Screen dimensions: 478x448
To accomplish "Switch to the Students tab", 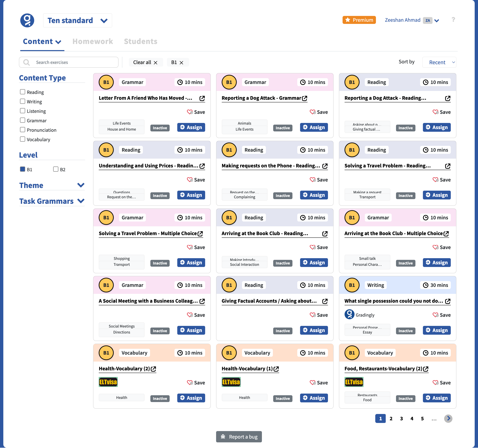I will pyautogui.click(x=141, y=41).
